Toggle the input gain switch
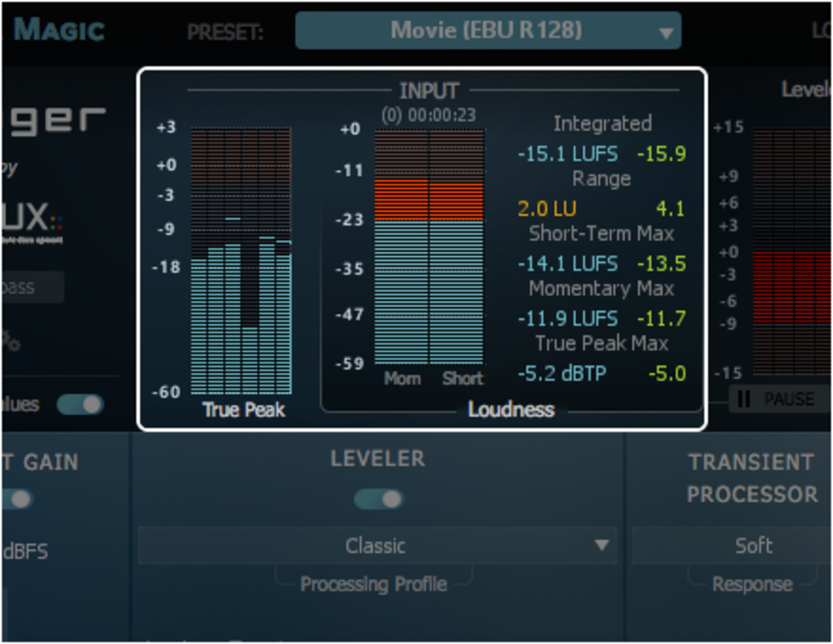This screenshot has height=644, width=833. pyautogui.click(x=18, y=499)
